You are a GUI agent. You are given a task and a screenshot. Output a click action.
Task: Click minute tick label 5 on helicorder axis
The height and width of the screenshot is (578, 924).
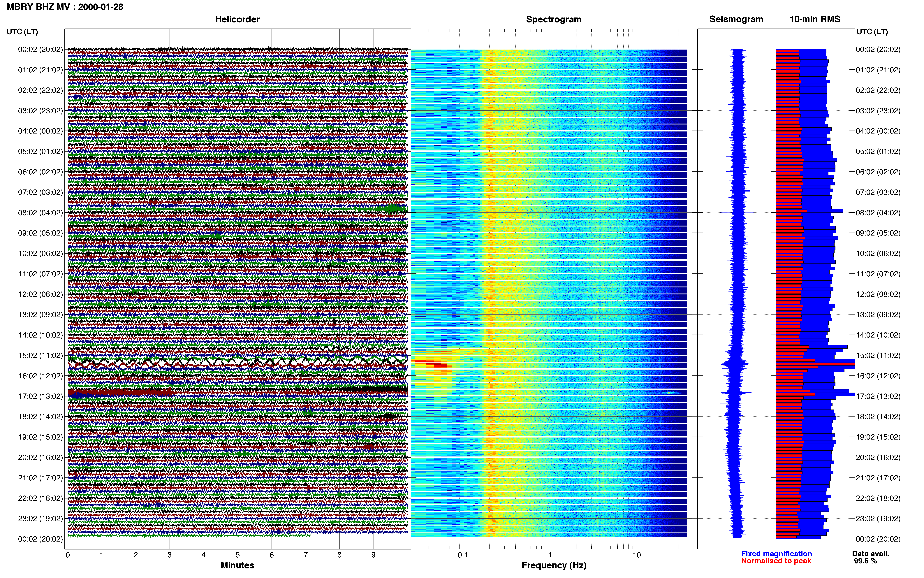[238, 555]
